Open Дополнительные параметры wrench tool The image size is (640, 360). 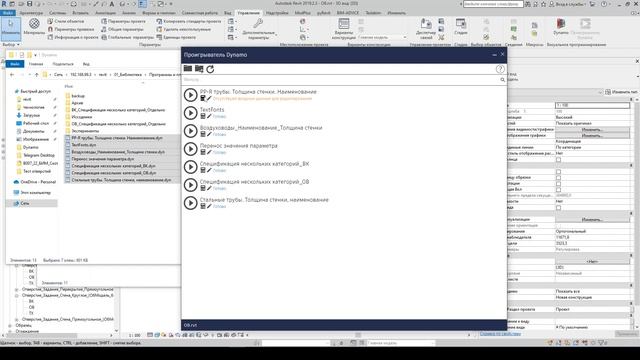click(258, 29)
